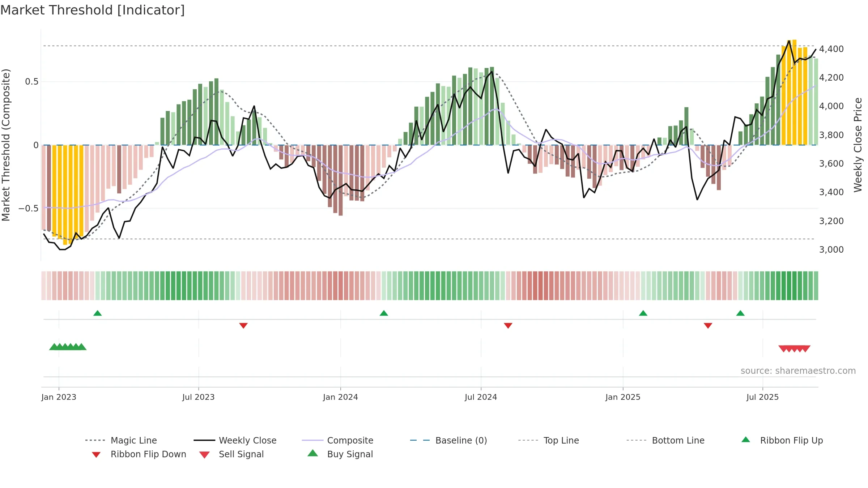Viewport: 868px width, 488px height.
Task: Click the 4,200 price axis label
Action: tap(831, 78)
